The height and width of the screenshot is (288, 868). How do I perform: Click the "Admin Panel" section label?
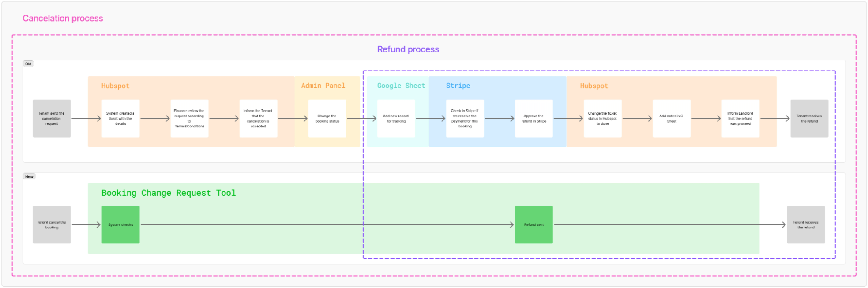tap(323, 86)
